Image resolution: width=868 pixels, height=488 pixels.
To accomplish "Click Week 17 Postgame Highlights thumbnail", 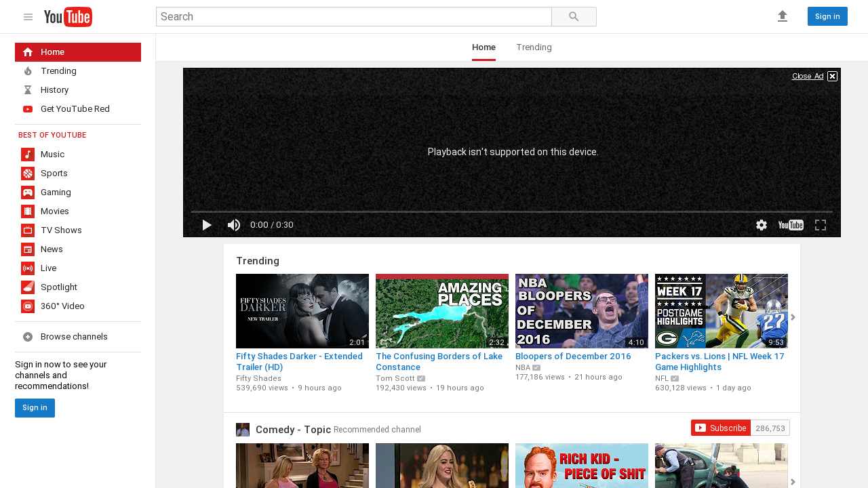I will [722, 311].
